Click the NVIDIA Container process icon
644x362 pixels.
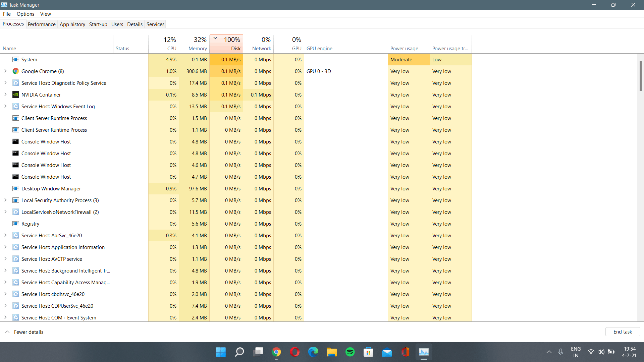coord(15,95)
